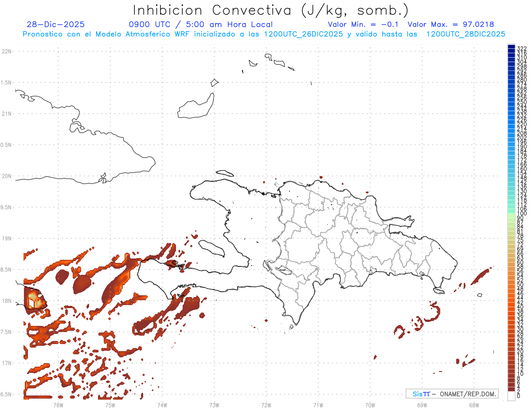
Task: Click the "76W" longitude label
Action: pyautogui.click(x=58, y=405)
